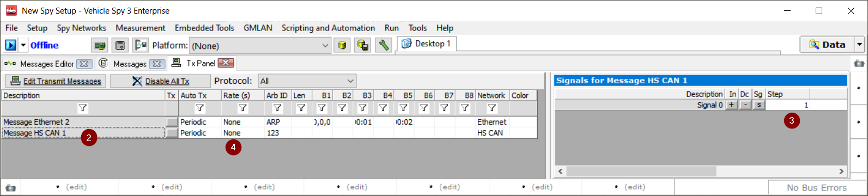The image size is (868, 196).
Task: Close the Tx Panel tab with red X
Action: (226, 63)
